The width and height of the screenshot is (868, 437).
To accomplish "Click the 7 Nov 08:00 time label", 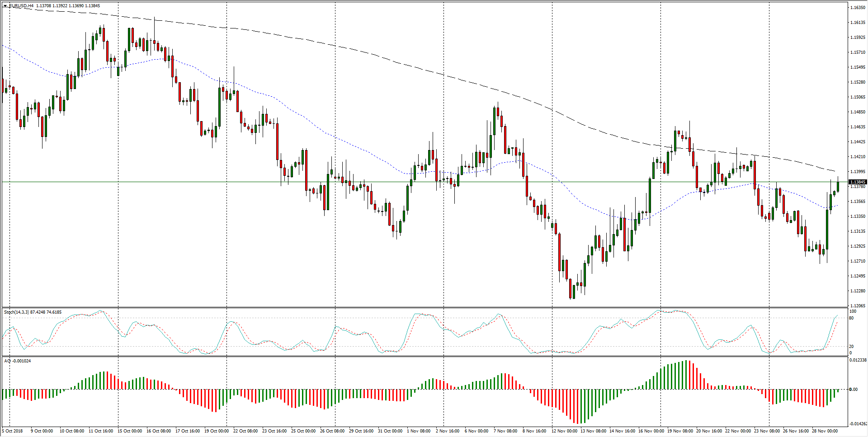I will (506, 431).
